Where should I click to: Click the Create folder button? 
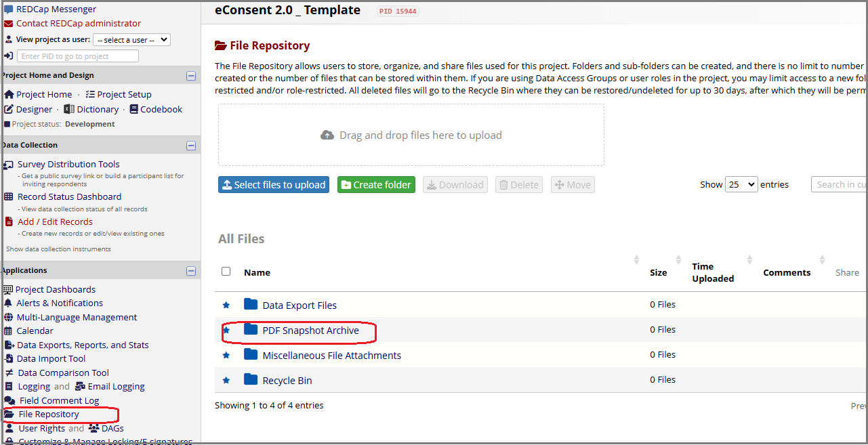pos(376,184)
